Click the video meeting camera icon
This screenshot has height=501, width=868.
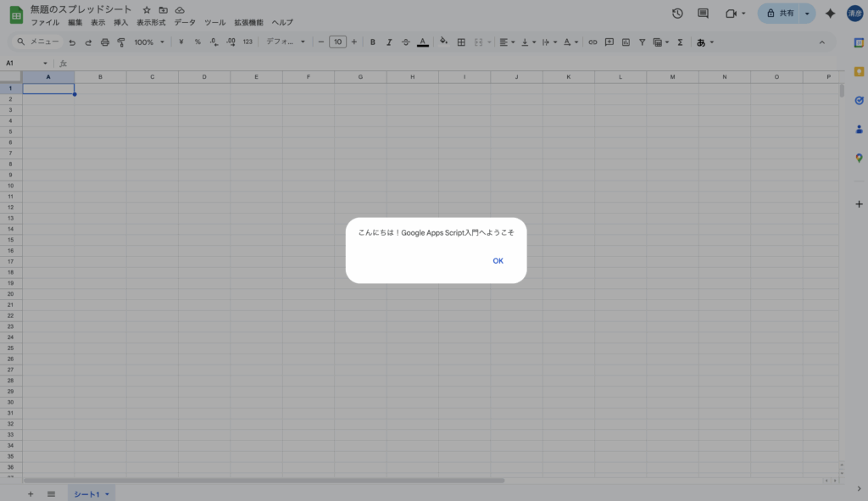pyautogui.click(x=731, y=14)
